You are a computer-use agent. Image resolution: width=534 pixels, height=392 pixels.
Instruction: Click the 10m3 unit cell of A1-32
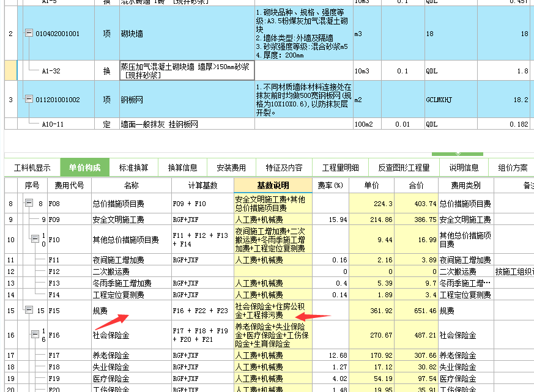click(x=367, y=71)
